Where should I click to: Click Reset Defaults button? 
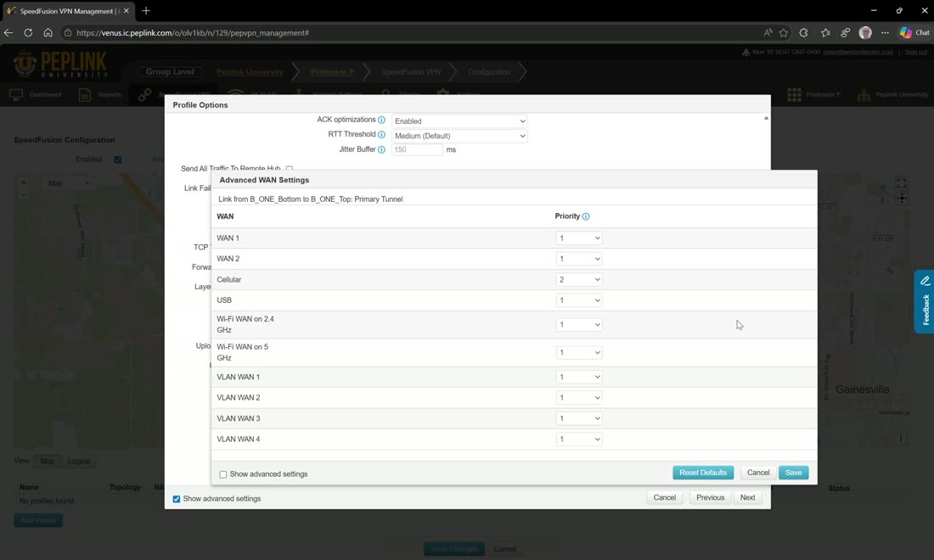pos(703,473)
